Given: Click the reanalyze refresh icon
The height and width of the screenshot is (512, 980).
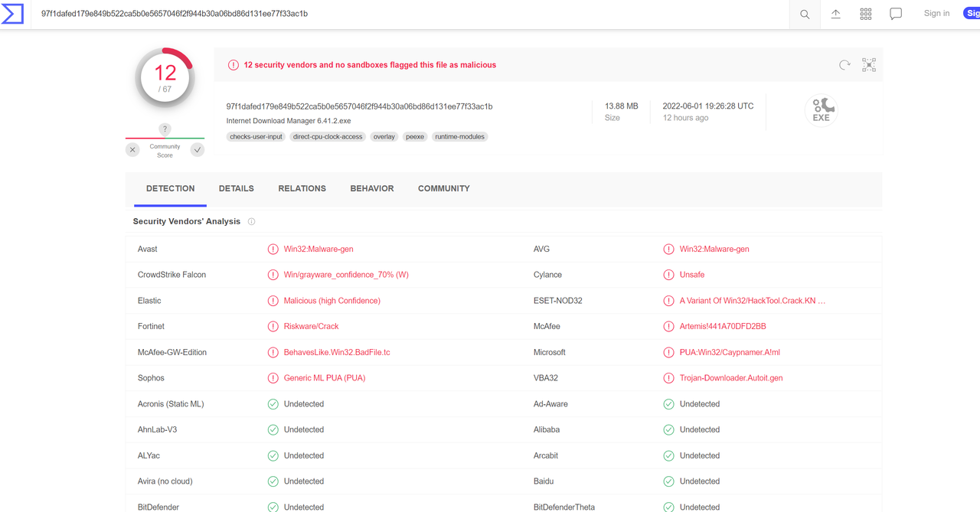Looking at the screenshot, I should pyautogui.click(x=844, y=65).
